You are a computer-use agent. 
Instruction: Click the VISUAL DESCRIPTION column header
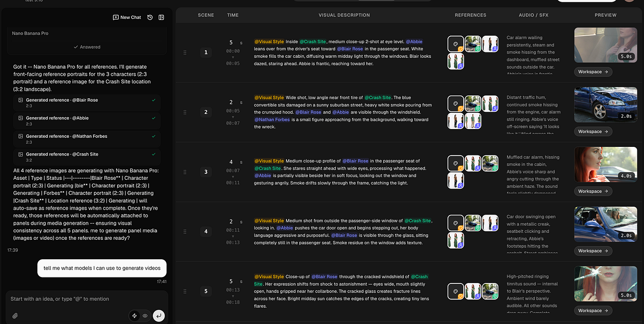point(344,15)
